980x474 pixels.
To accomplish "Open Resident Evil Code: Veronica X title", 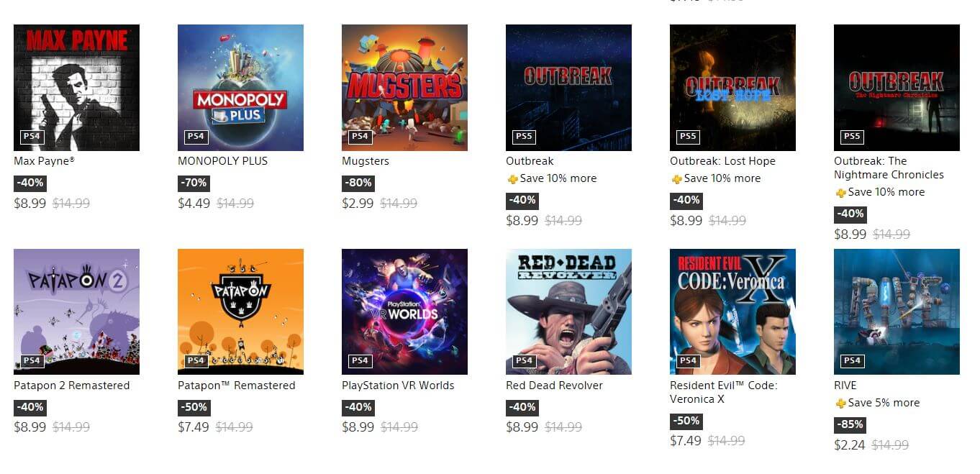I will click(724, 392).
